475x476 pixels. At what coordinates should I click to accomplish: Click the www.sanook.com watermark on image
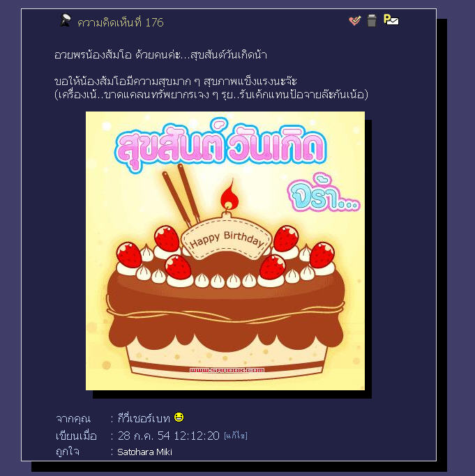pos(227,370)
